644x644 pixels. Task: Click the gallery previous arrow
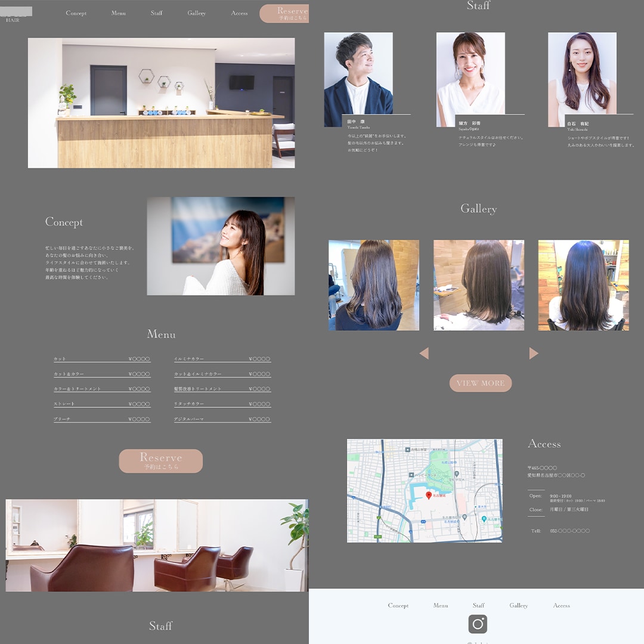(425, 353)
